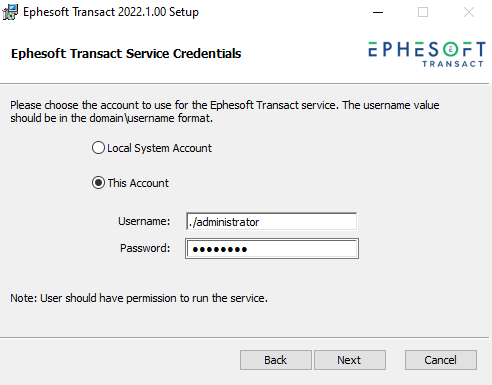Click the Ephesoft Transact Service Credentials heading
This screenshot has width=492, height=385.
[x=126, y=54]
